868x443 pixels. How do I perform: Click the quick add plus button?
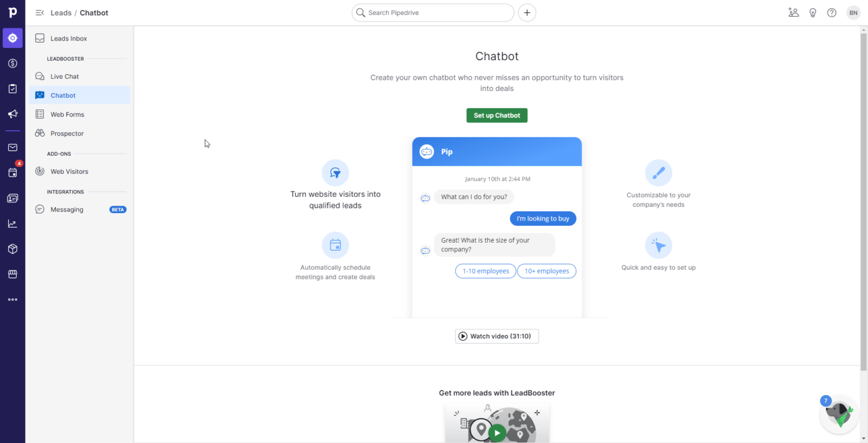527,13
